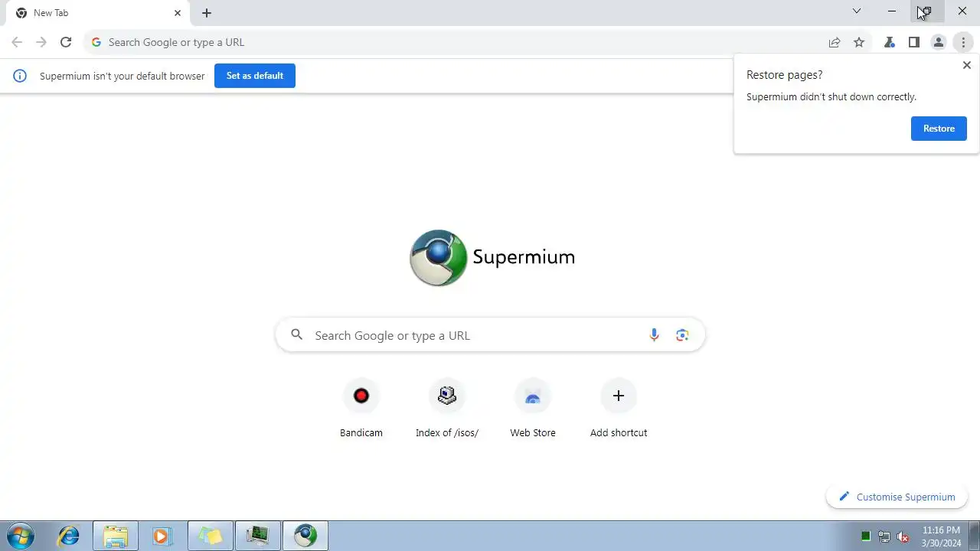Open the sticky notes taskbar icon

[x=210, y=536]
